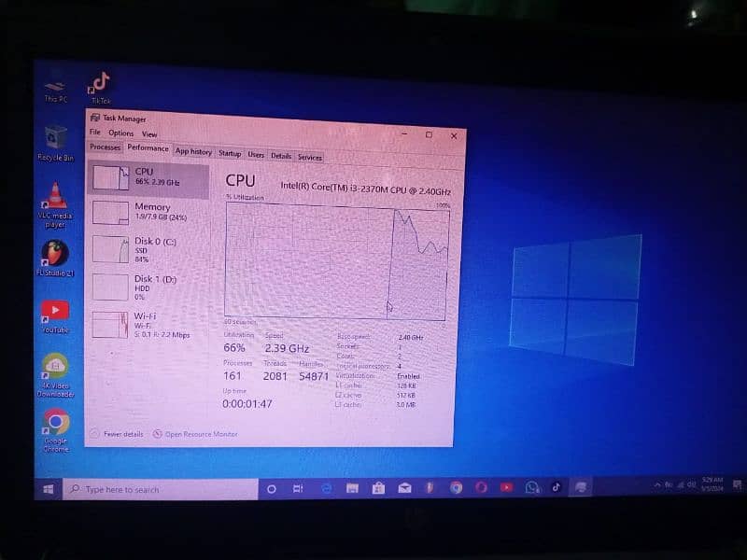747x560 pixels.
Task: Switch to the Startup tab
Action: pos(229,153)
